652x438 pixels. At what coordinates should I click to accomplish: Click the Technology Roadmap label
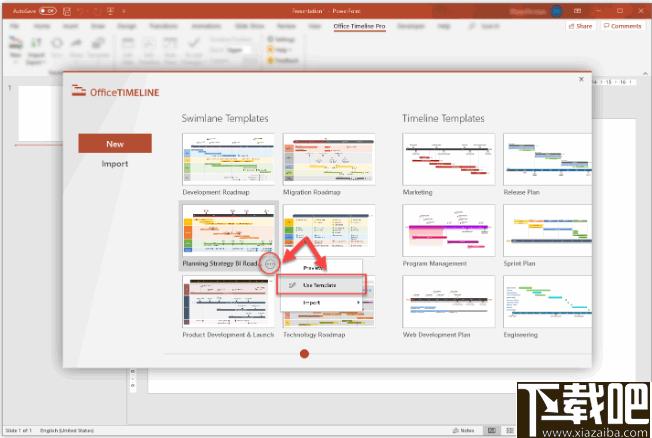point(314,334)
